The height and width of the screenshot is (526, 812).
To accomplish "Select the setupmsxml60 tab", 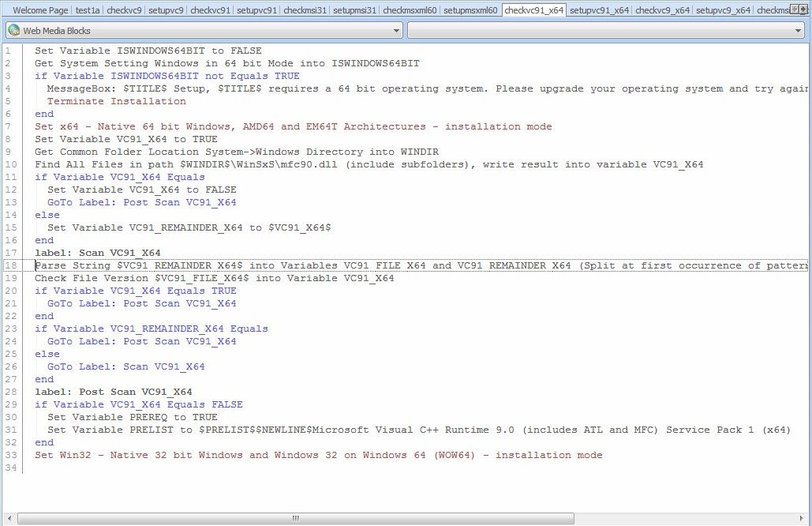I will (x=471, y=10).
